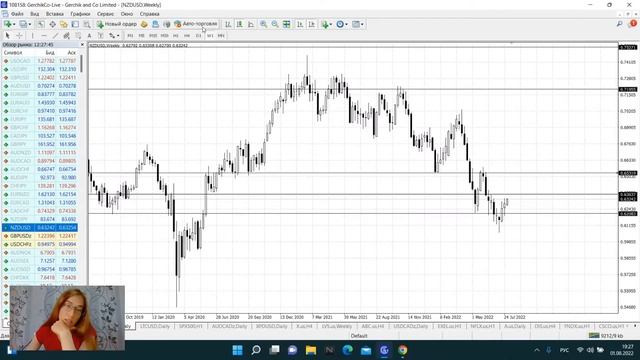
Task: Switch to Bar Chart display icon
Action: click(228, 24)
